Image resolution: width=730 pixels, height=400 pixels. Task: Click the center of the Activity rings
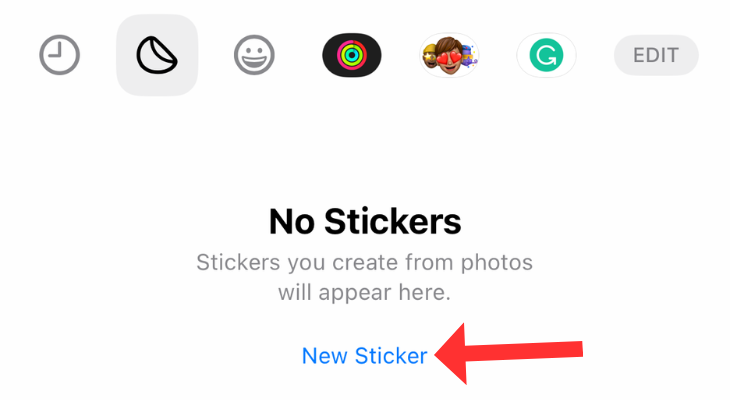point(352,55)
